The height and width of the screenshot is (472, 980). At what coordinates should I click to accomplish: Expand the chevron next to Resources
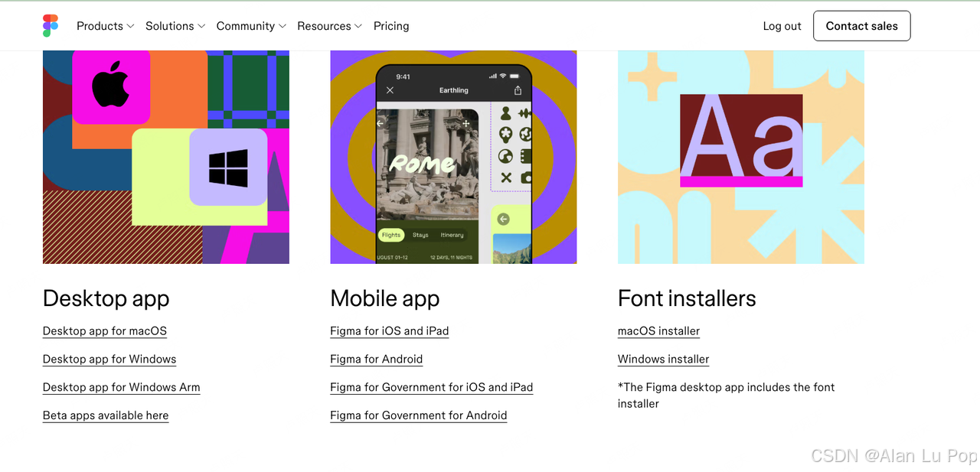click(x=358, y=26)
